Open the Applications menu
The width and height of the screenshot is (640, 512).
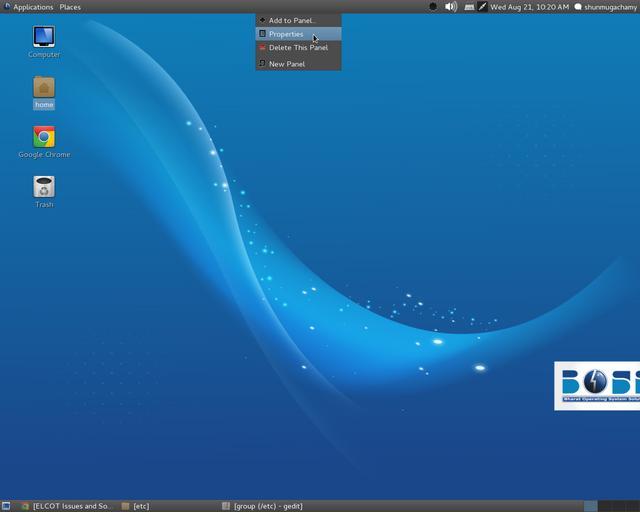(32, 7)
